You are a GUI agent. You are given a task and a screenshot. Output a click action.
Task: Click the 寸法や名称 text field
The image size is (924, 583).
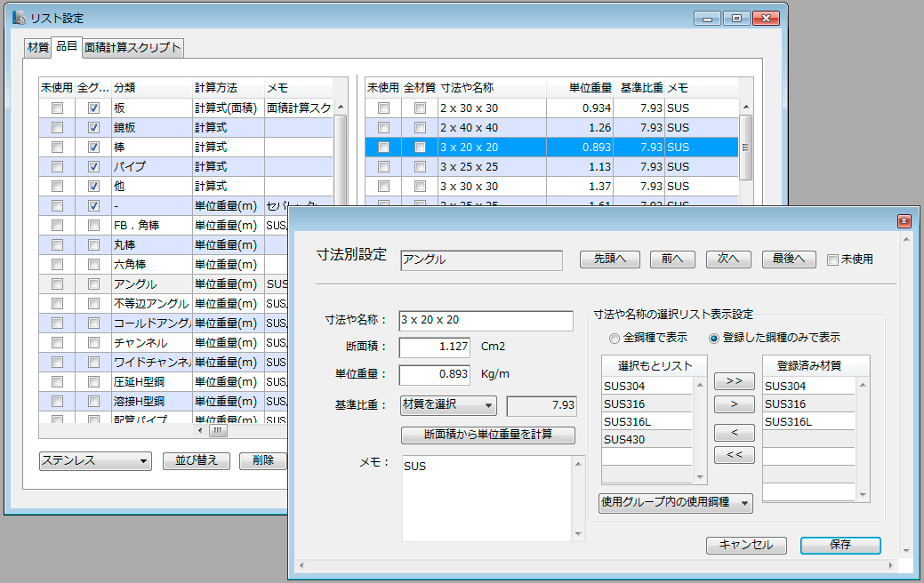pyautogui.click(x=486, y=320)
